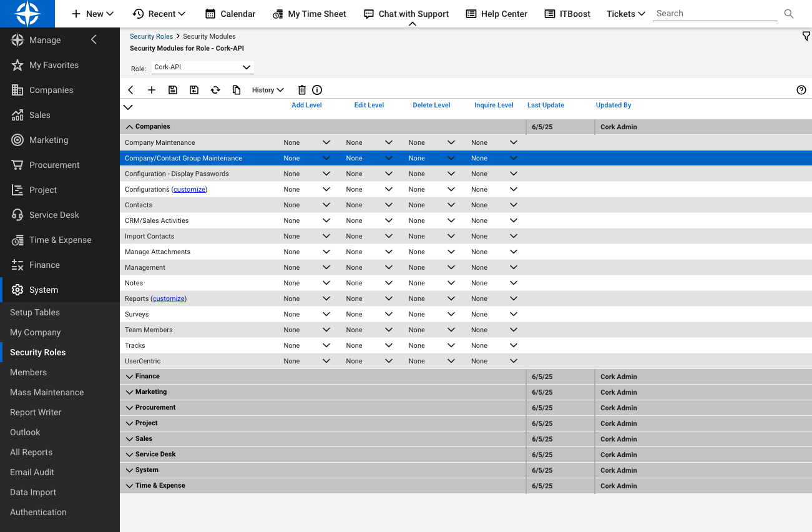Open My Time Sheet
Screen dimensions: 812x532
point(310,14)
